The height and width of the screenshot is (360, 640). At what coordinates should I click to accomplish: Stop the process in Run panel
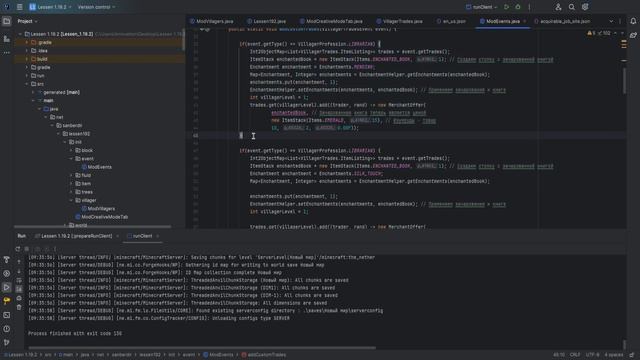pyautogui.click(x=27, y=249)
